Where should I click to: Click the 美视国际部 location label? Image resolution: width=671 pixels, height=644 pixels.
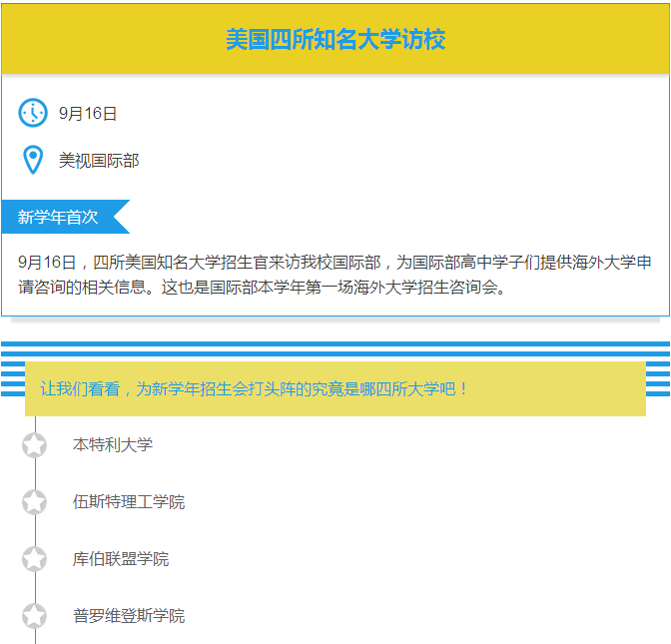point(99,161)
